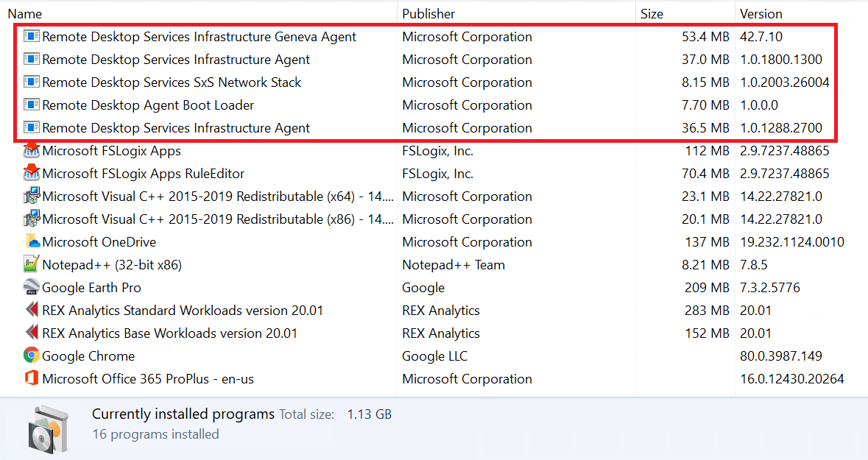The width and height of the screenshot is (868, 460).
Task: Click the Visual C++ Redistributable (x64) icon
Action: point(32,196)
